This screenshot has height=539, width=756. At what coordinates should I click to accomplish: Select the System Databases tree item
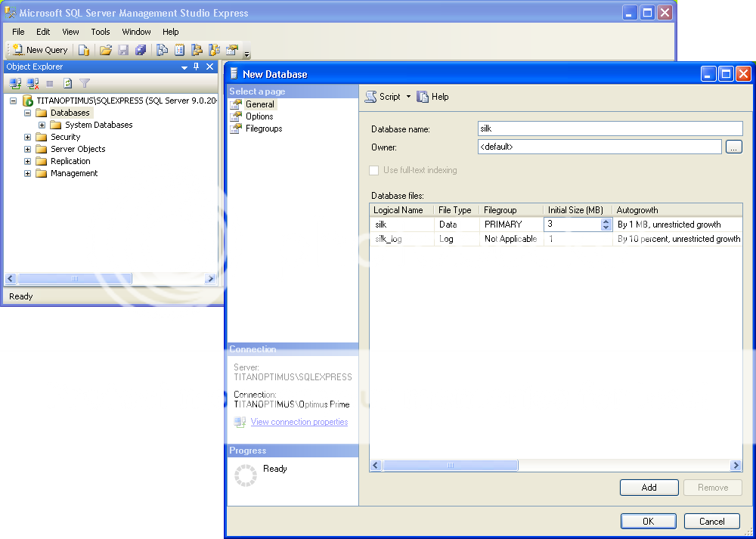click(x=99, y=125)
